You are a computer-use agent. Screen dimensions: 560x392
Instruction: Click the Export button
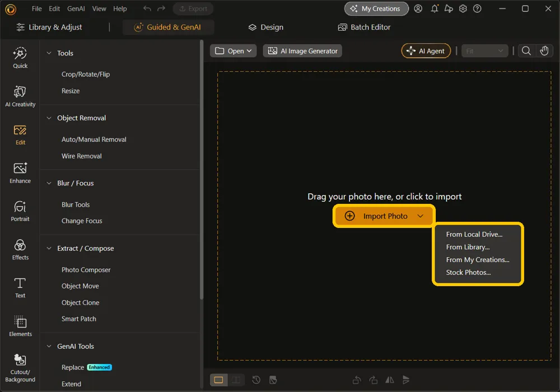click(x=193, y=8)
